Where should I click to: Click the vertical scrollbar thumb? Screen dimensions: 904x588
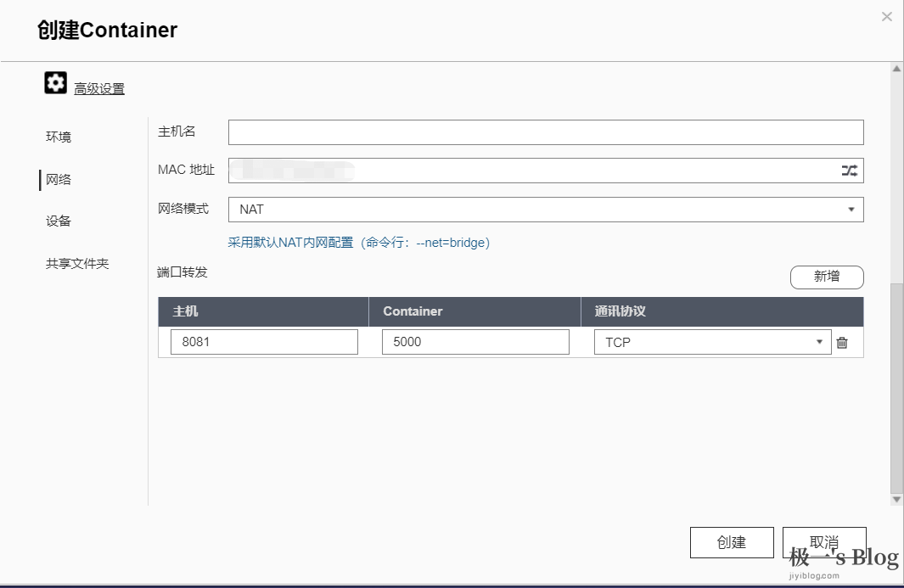tap(896, 388)
